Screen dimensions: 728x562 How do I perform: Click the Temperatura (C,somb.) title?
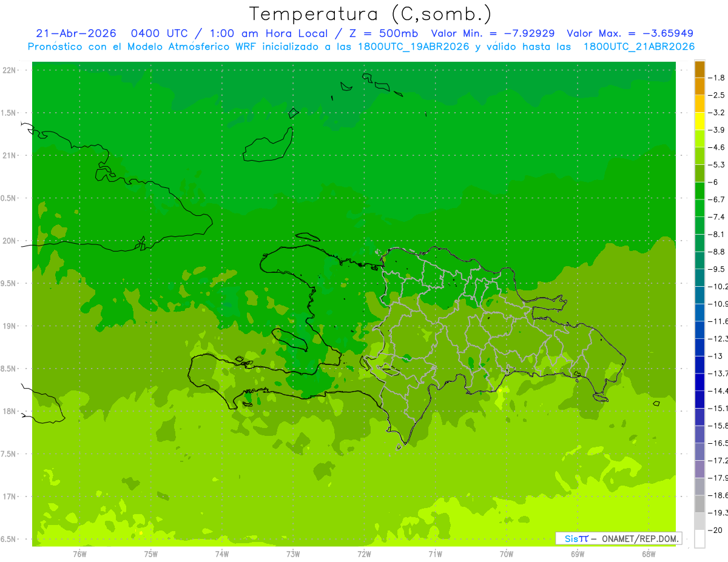[x=370, y=14]
